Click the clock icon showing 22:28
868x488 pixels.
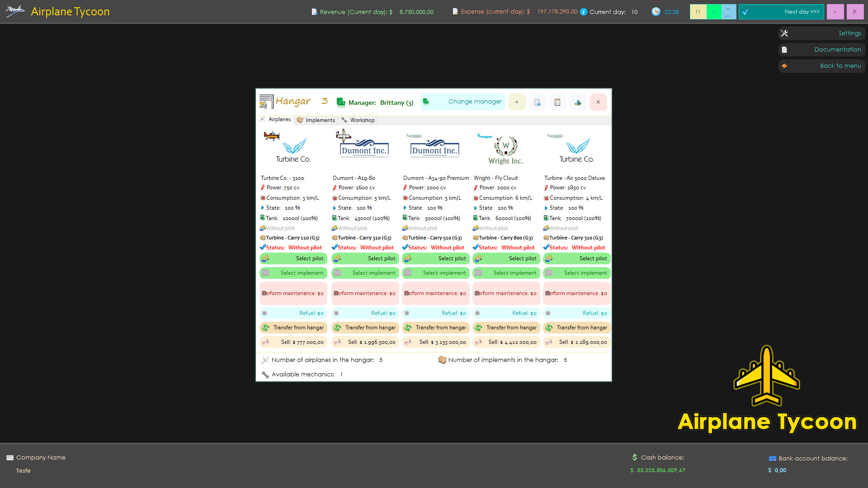point(655,11)
